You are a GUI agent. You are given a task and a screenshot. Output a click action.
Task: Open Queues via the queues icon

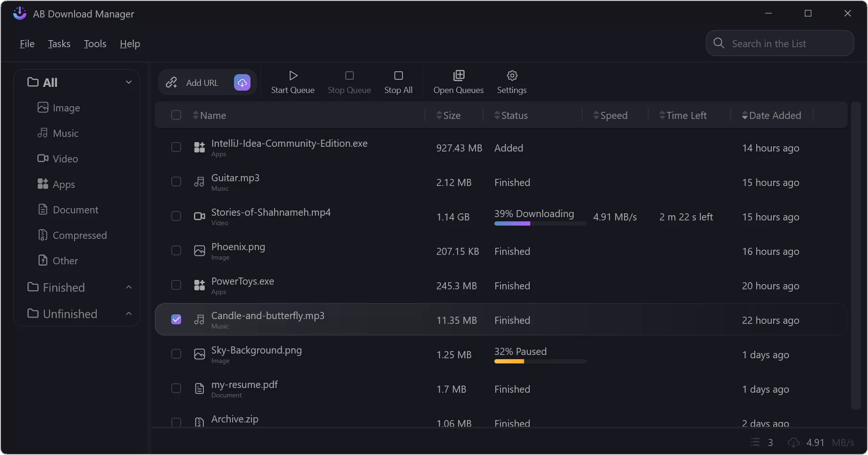click(458, 76)
